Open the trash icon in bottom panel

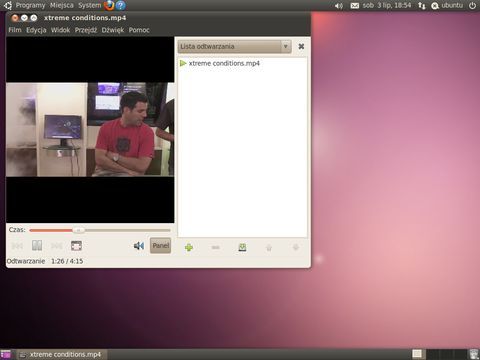point(474,354)
